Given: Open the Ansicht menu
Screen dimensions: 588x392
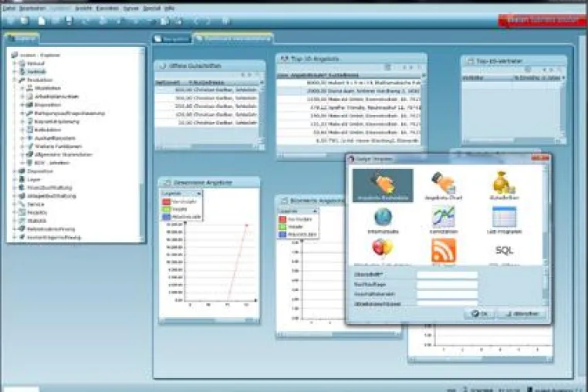Looking at the screenshot, I should click(83, 8).
